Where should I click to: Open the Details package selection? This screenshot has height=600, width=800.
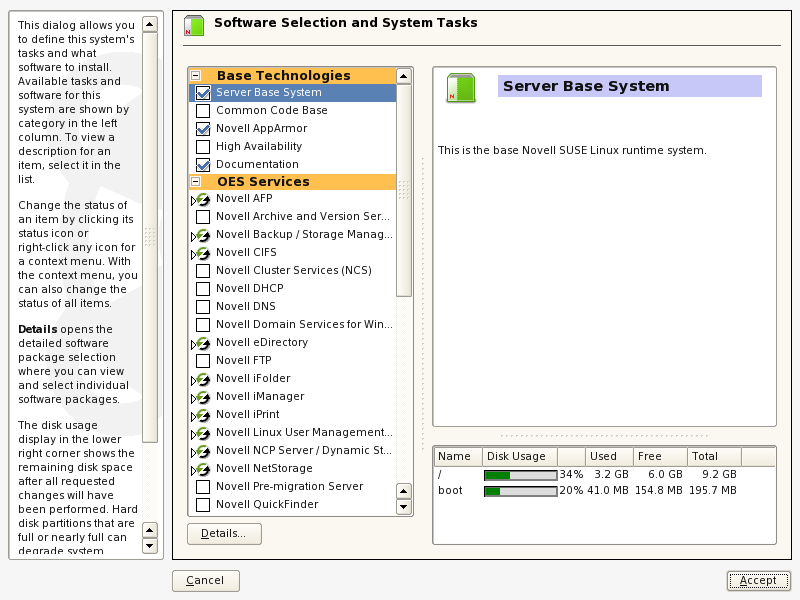click(224, 534)
